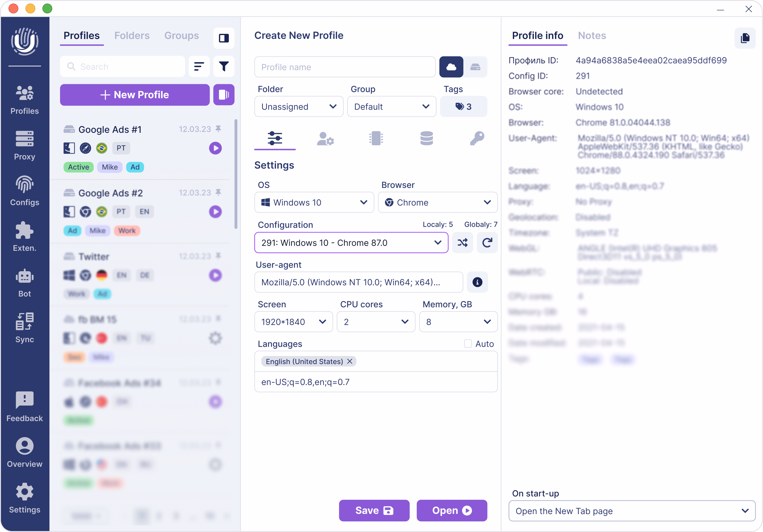
Task: Expand On start-up dropdown
Action: click(632, 511)
